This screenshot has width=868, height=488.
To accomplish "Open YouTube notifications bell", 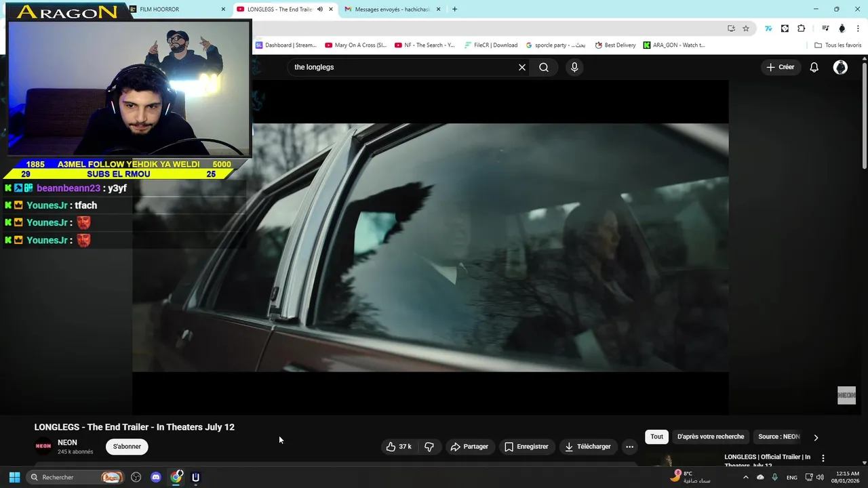I will 814,67.
